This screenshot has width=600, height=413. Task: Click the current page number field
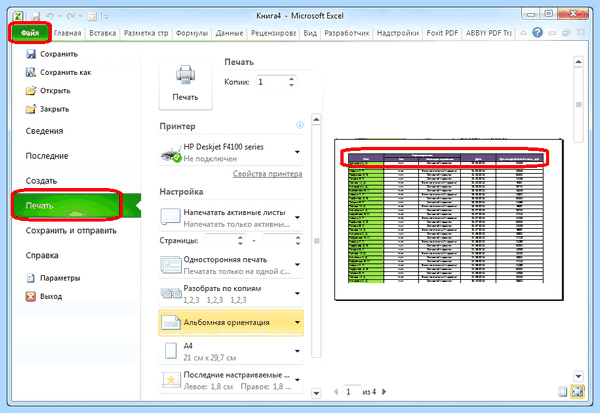[352, 392]
